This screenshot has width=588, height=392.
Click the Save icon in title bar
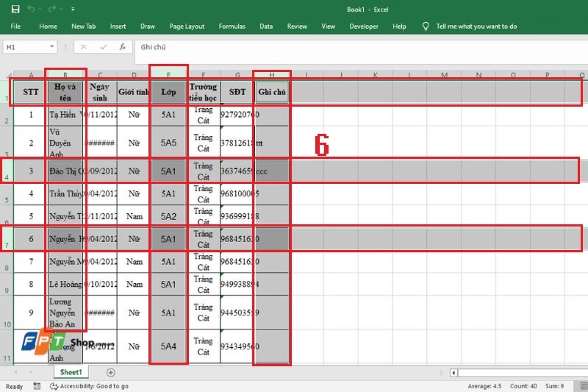pyautogui.click(x=15, y=9)
